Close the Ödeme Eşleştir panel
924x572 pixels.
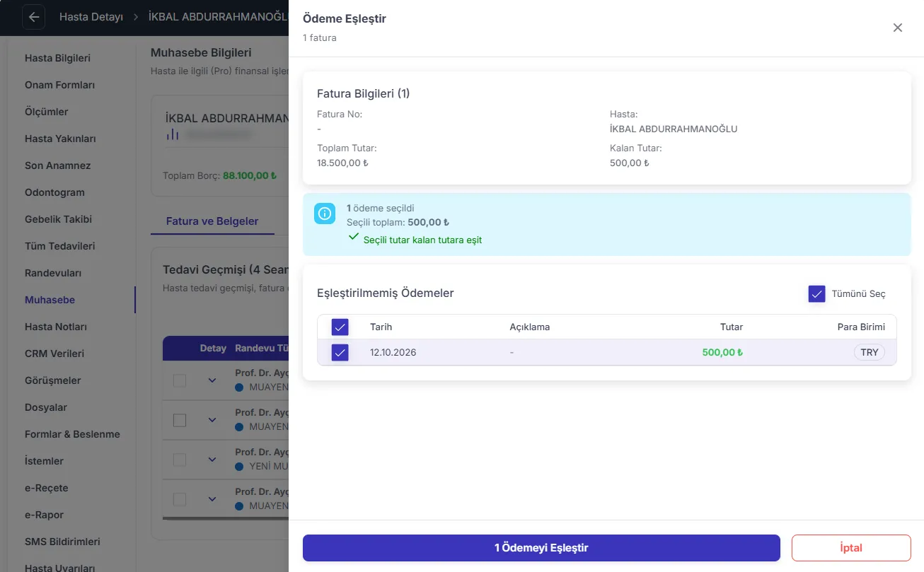[898, 28]
